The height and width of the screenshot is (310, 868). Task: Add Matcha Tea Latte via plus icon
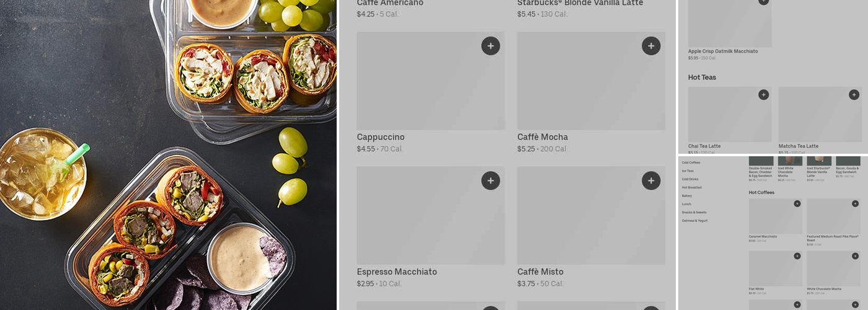tap(854, 95)
